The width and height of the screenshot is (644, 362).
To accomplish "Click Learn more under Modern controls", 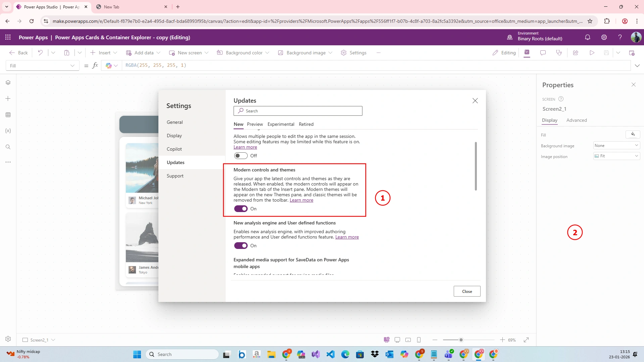I will 301,200.
